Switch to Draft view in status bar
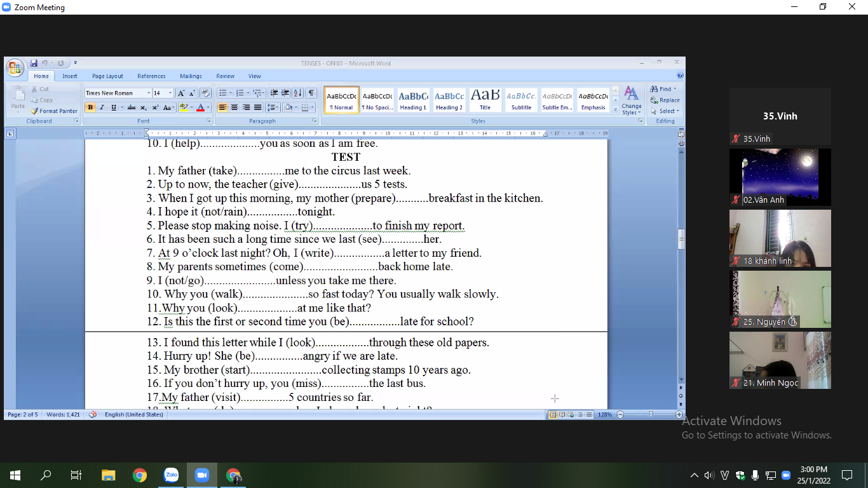The height and width of the screenshot is (488, 868). [589, 414]
